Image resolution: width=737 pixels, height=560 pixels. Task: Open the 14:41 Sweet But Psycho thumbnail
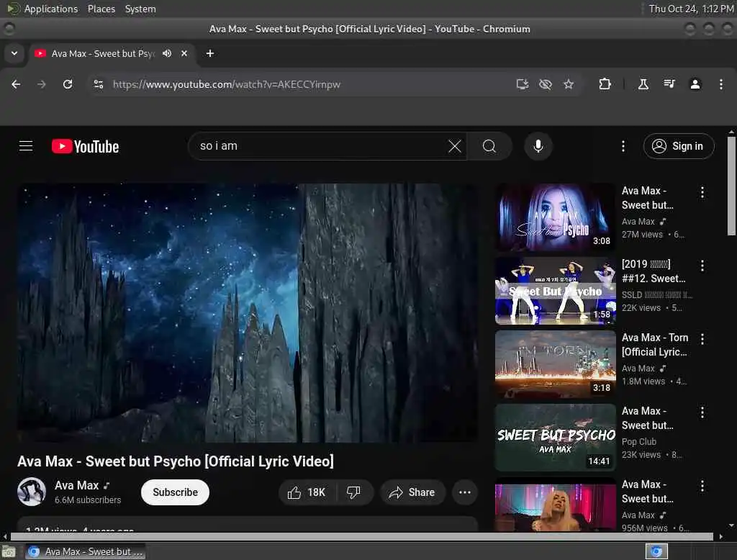pyautogui.click(x=555, y=438)
